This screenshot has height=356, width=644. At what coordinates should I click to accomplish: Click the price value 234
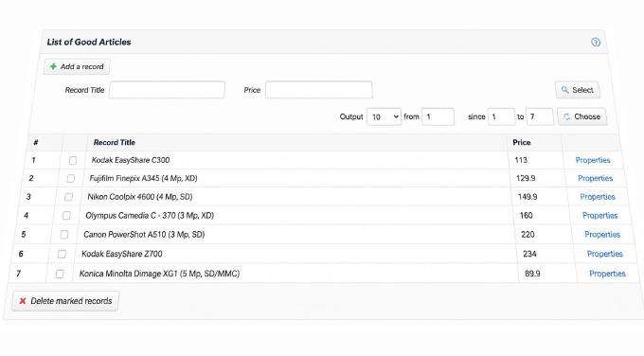(x=529, y=254)
